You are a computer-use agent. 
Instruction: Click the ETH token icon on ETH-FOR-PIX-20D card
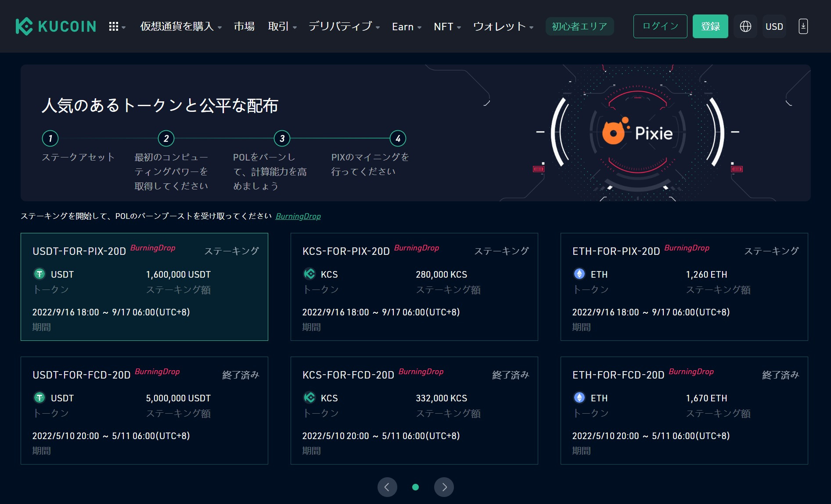[579, 274]
